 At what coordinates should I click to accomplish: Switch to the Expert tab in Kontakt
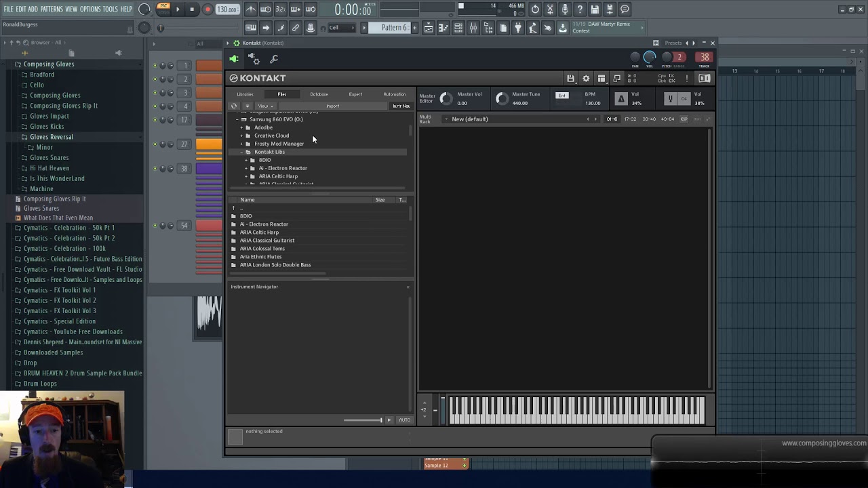point(355,94)
